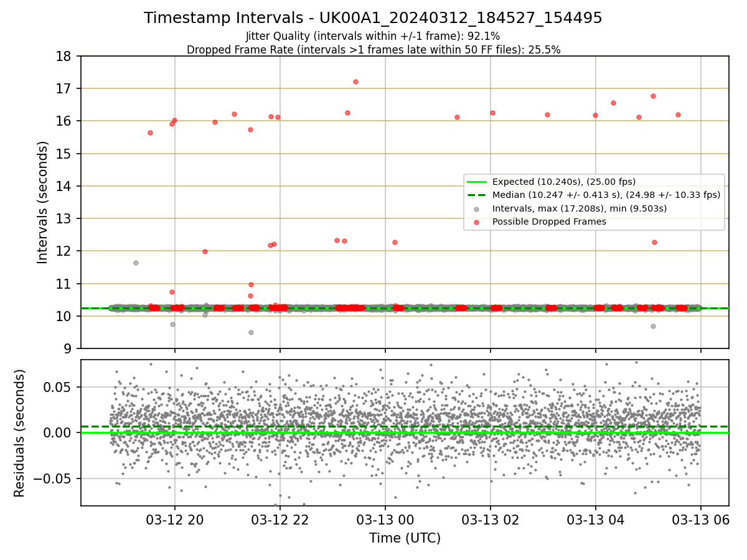Click the red point just below 12 seconds

[x=205, y=251]
